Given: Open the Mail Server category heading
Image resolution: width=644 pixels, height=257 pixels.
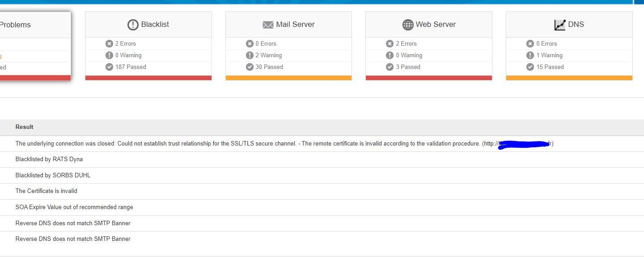Looking at the screenshot, I should point(295,25).
